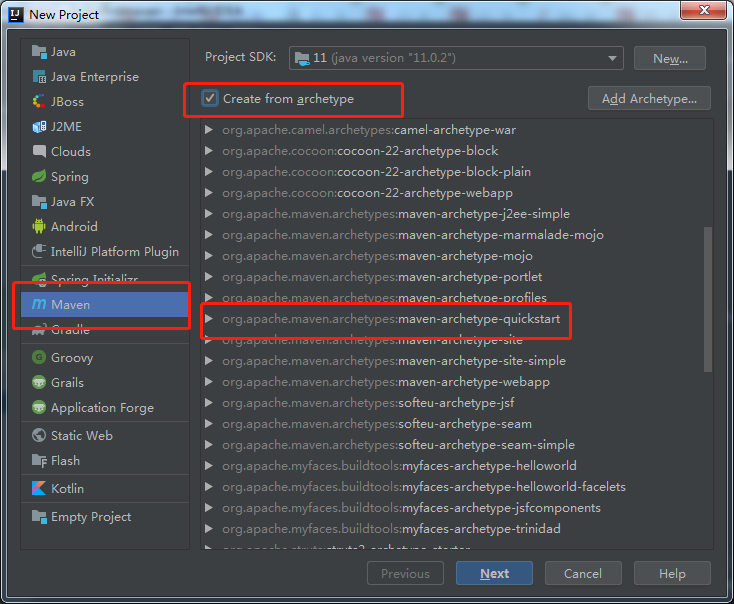Select Static Web project type

point(105,435)
